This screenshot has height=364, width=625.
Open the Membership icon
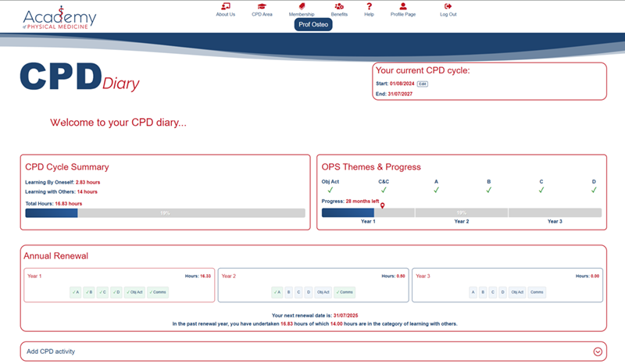tap(302, 6)
